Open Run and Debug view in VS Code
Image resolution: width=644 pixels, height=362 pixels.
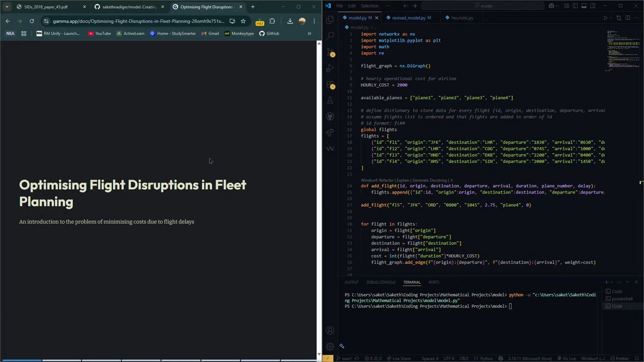click(330, 68)
